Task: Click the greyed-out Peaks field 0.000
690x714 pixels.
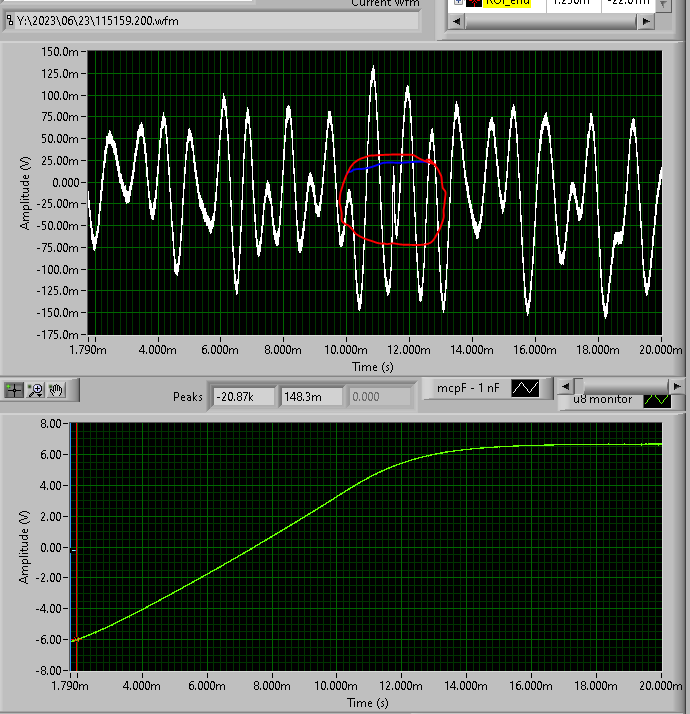Action: click(378, 397)
